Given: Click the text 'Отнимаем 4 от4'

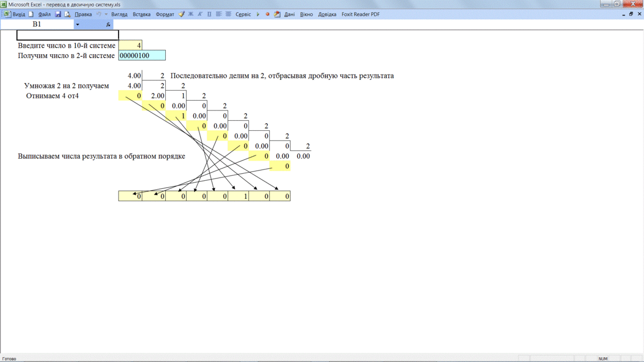Looking at the screenshot, I should (x=53, y=96).
